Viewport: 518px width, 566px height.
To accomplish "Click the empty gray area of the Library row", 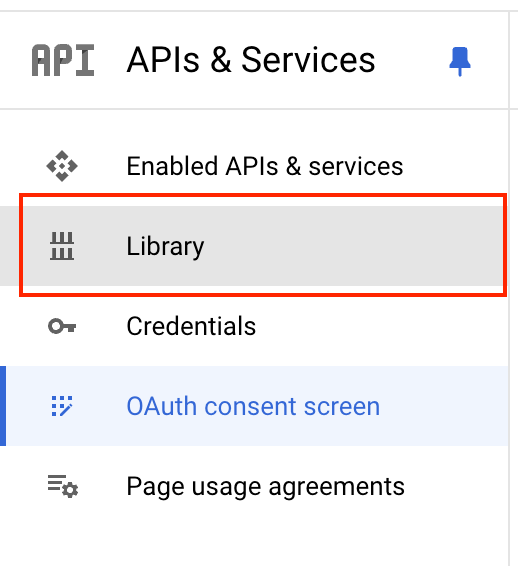I will (354, 246).
